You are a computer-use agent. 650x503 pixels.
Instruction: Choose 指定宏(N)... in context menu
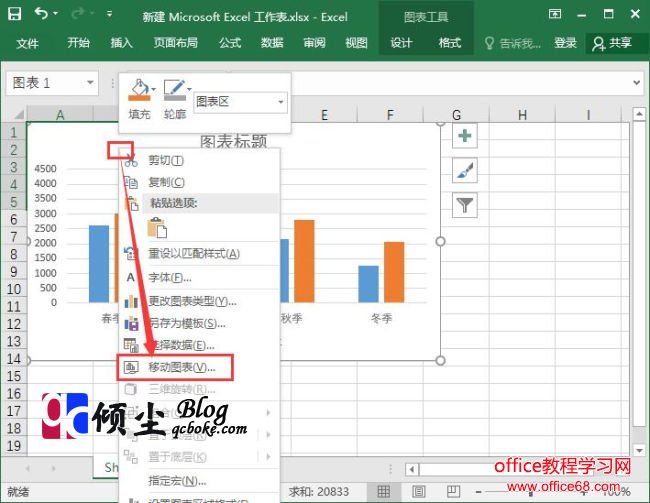[199, 481]
